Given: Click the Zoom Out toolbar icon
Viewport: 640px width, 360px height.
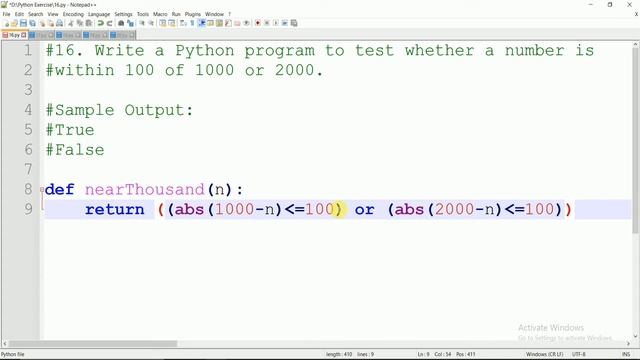Looking at the screenshot, I should click(151, 23).
